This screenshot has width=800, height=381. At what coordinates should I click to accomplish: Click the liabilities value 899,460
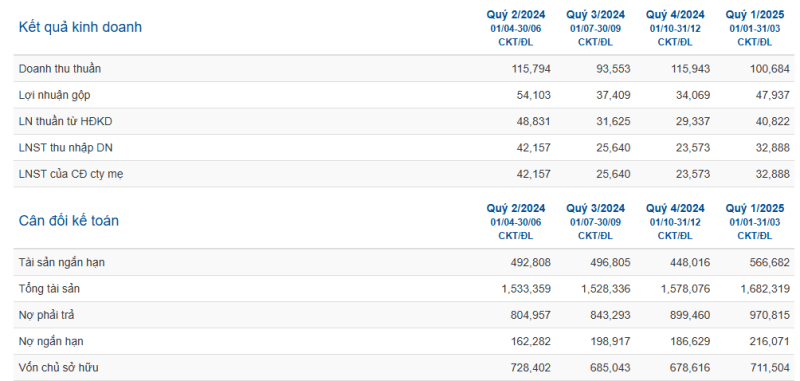click(x=690, y=315)
